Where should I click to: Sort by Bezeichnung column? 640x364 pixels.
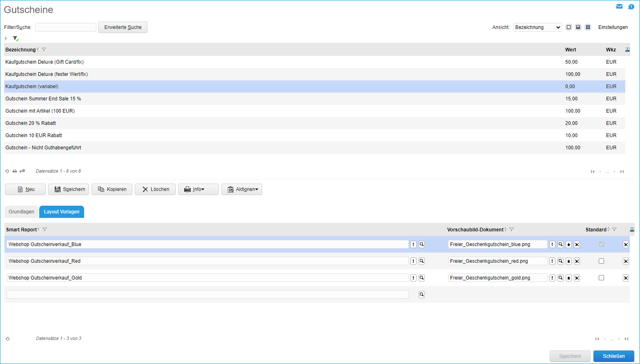[x=20, y=50]
